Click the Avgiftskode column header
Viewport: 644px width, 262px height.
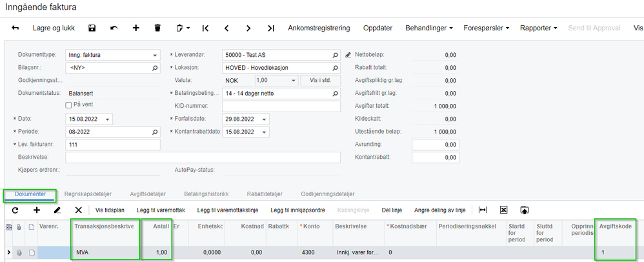tap(615, 227)
